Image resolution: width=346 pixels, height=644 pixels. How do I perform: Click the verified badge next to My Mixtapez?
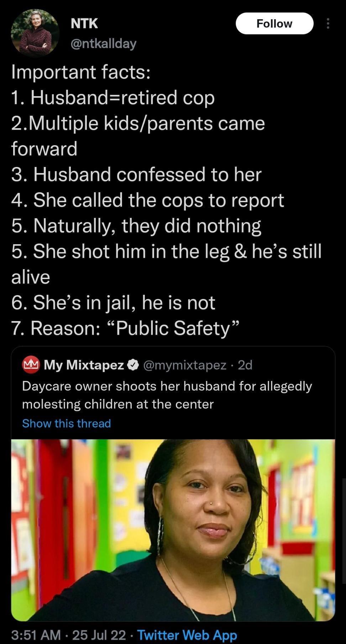[134, 364]
